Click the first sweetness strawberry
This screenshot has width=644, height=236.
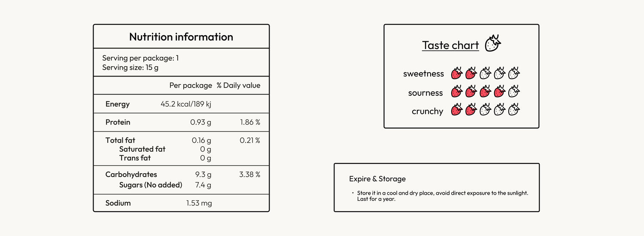pyautogui.click(x=457, y=74)
